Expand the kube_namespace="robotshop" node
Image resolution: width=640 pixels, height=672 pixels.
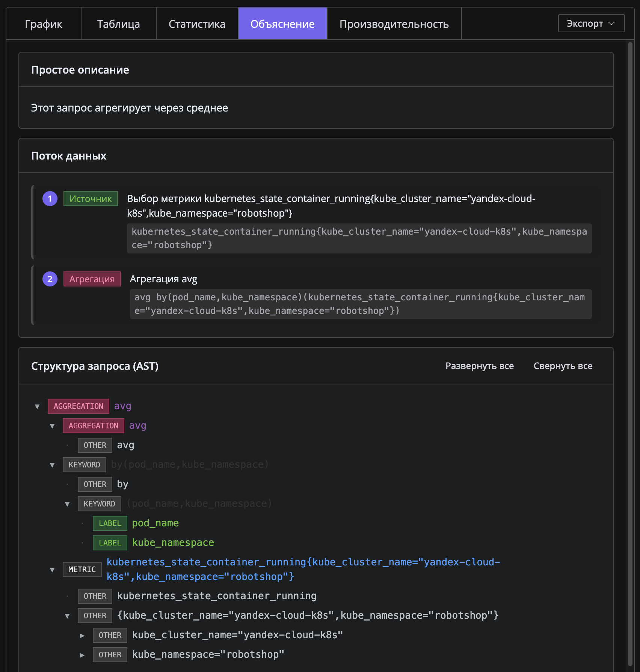pyautogui.click(x=82, y=655)
